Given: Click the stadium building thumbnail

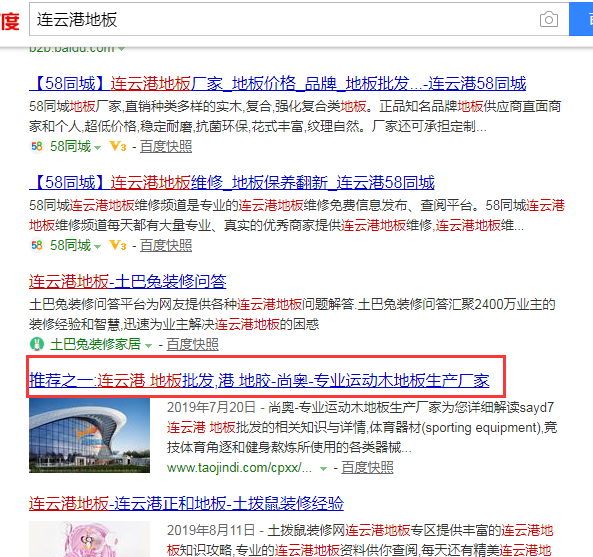Looking at the screenshot, I should tap(90, 435).
